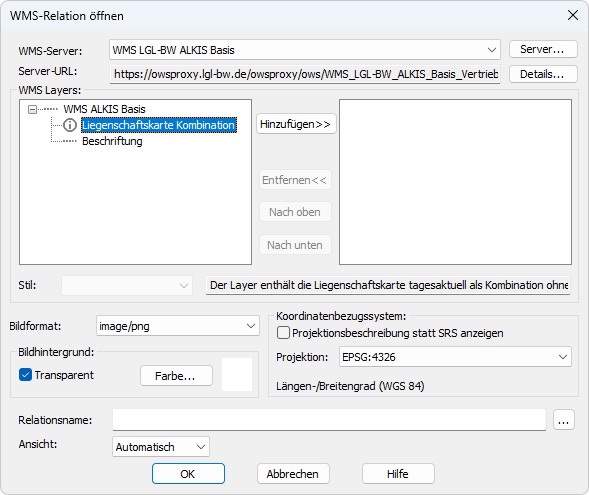Open help with the Hilfe button
Screen dimensions: 589x495
tap(398, 474)
